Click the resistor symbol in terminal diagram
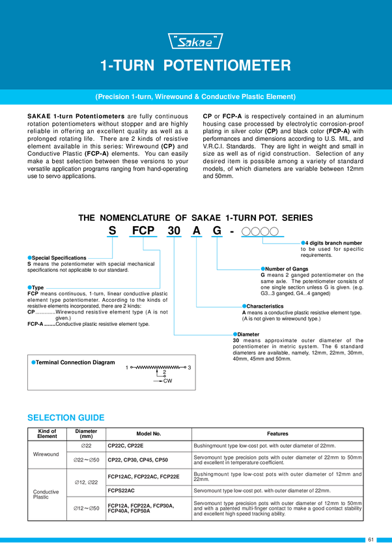The height and width of the screenshot is (554, 392). click(x=159, y=368)
